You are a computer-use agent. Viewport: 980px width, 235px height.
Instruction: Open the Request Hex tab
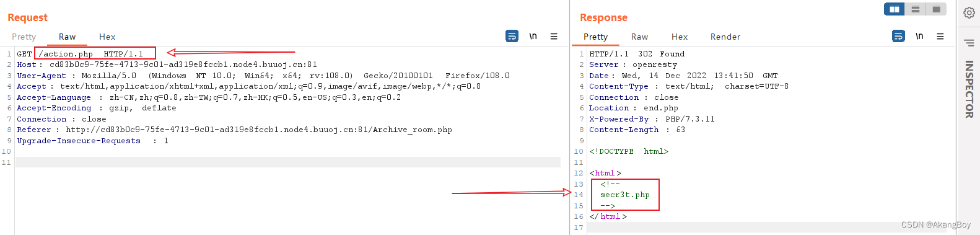click(107, 37)
